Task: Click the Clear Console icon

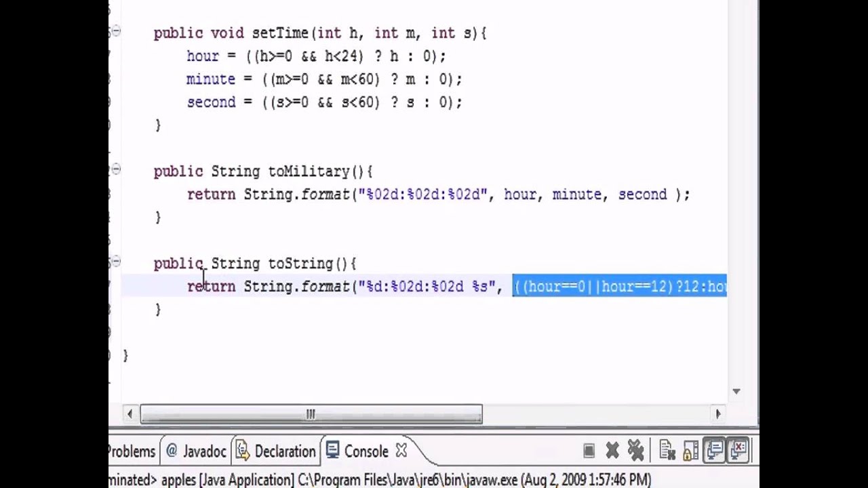Action: tap(667, 451)
